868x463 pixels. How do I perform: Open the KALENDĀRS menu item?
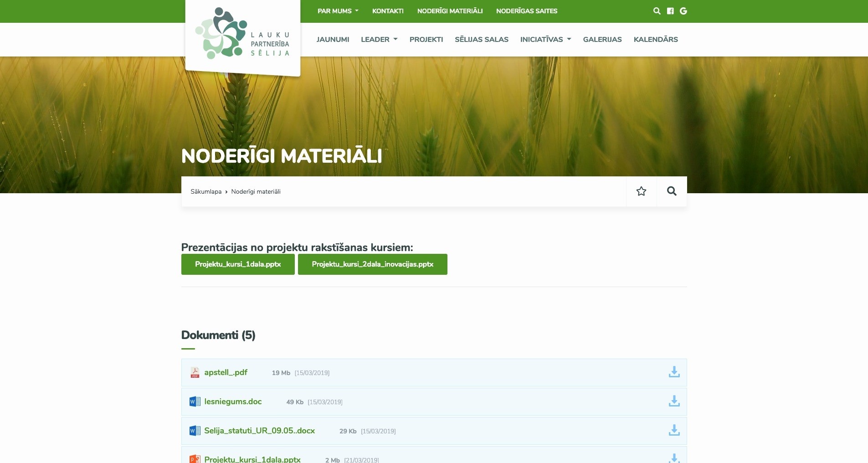pos(655,40)
